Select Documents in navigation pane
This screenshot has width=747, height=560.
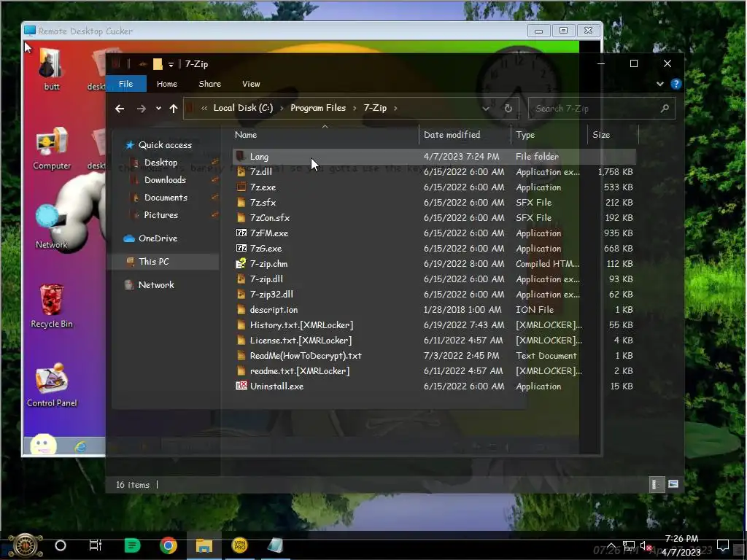pos(166,198)
